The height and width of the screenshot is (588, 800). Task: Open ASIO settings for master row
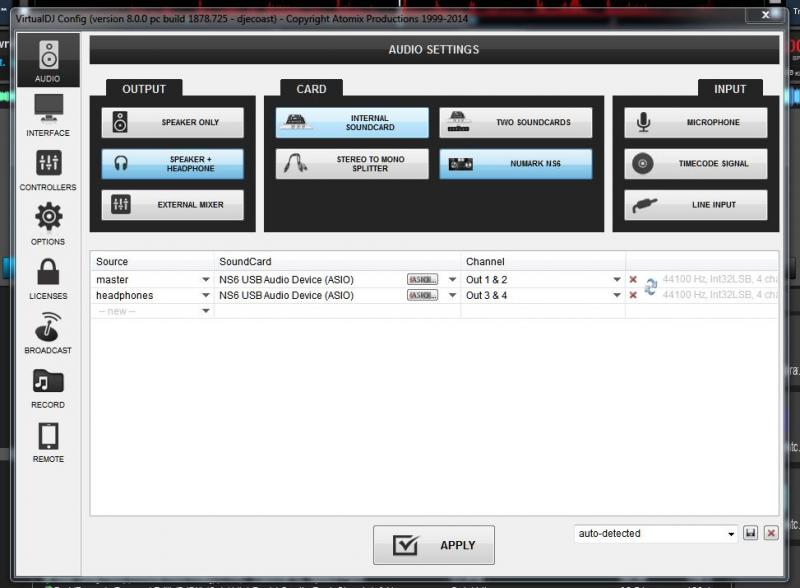[422, 280]
